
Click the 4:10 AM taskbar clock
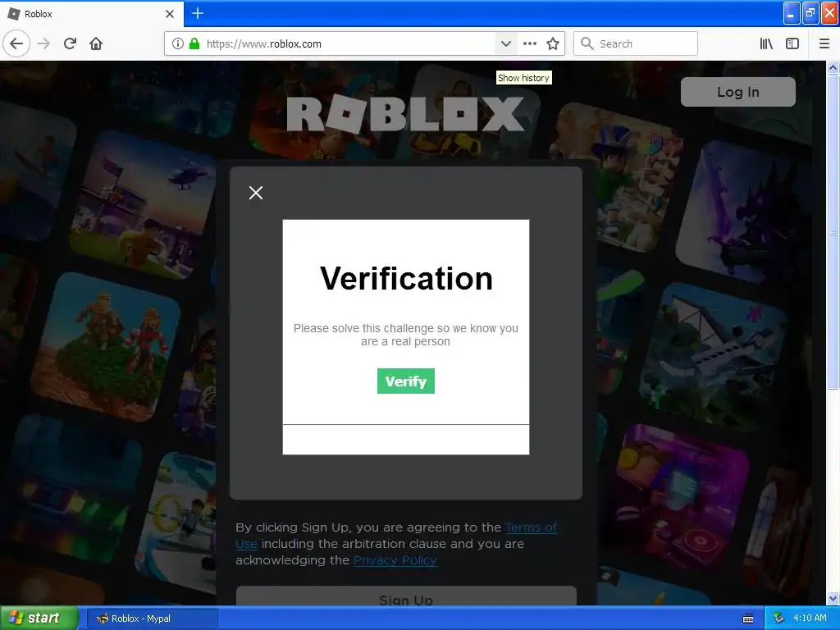tap(810, 619)
